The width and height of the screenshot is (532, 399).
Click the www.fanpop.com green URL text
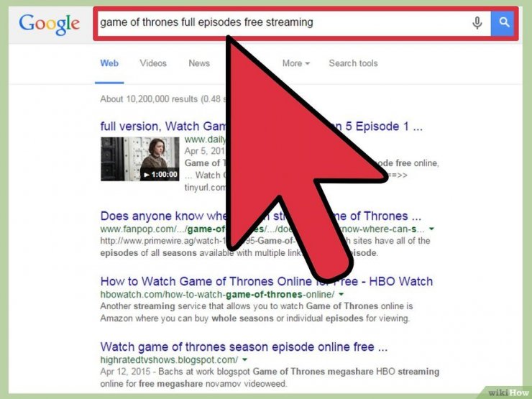tap(262, 229)
